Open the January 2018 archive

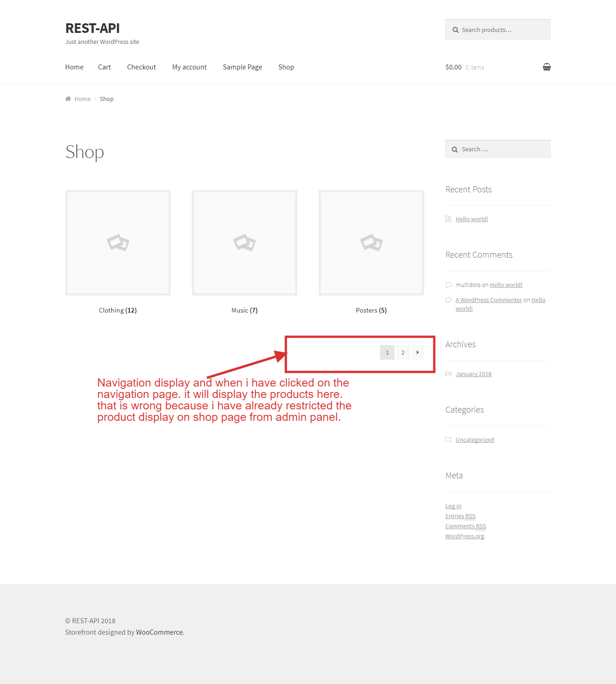[474, 374]
